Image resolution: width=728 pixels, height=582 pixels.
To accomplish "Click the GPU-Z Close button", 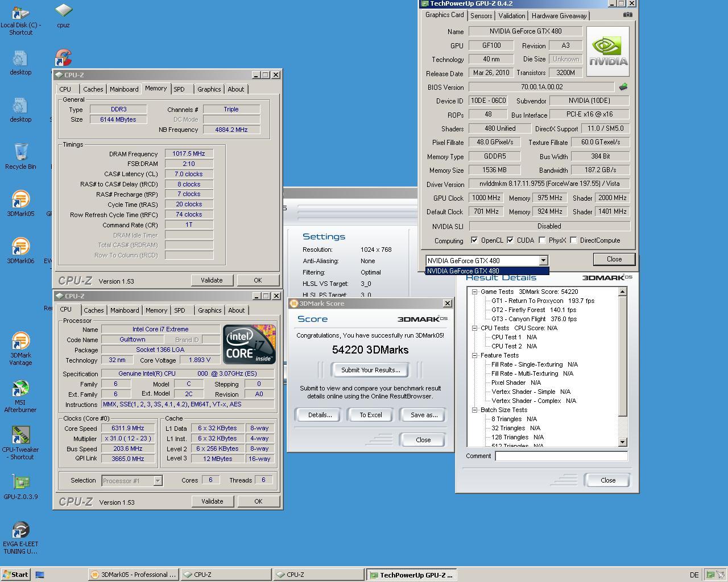I will tap(614, 259).
